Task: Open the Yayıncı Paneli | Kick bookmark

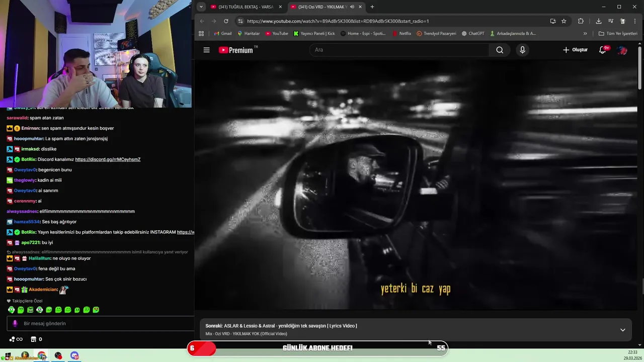Action: pos(314,34)
